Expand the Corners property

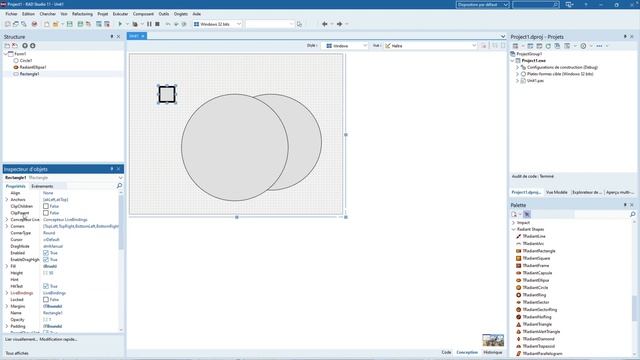[x=7, y=226]
